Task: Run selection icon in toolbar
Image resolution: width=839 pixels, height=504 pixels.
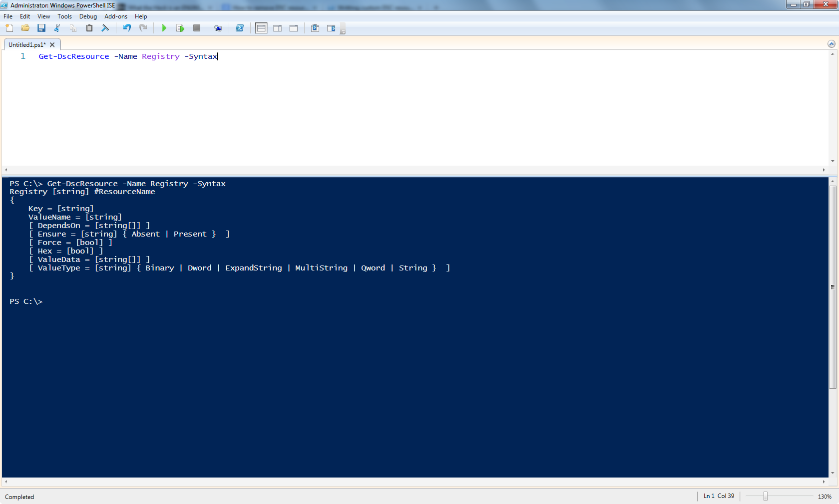Action: coord(180,28)
